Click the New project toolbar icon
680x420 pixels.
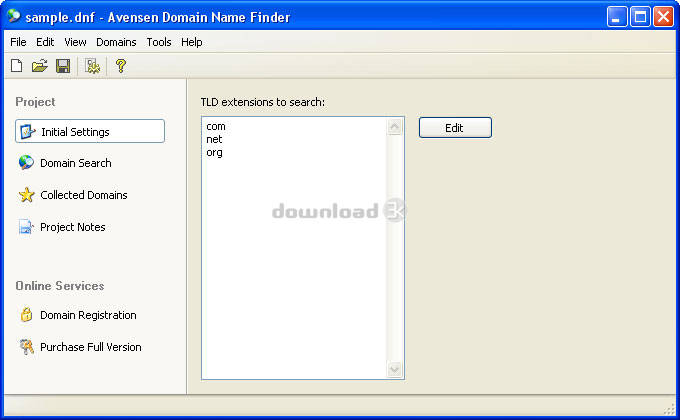click(x=16, y=66)
